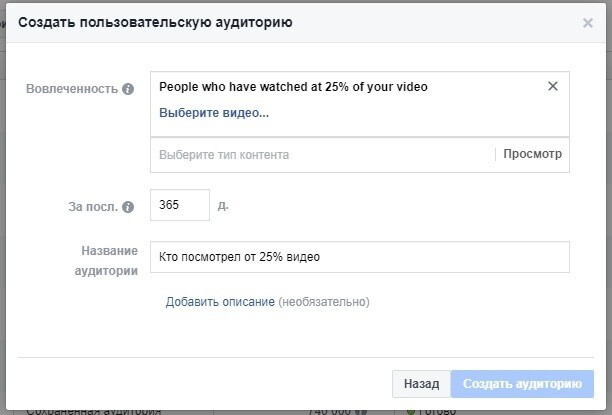Click the 740 000 audience size value
Screen dimensions: 612x415
pos(332,409)
